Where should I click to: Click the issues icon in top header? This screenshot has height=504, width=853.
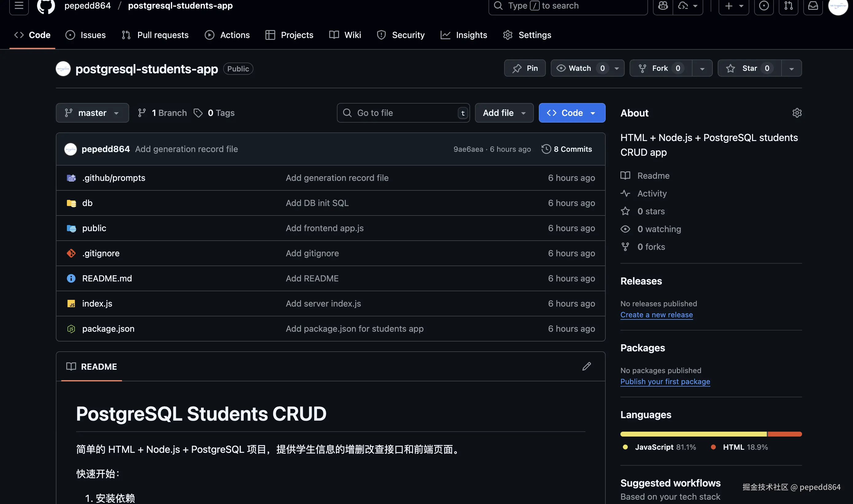[764, 6]
